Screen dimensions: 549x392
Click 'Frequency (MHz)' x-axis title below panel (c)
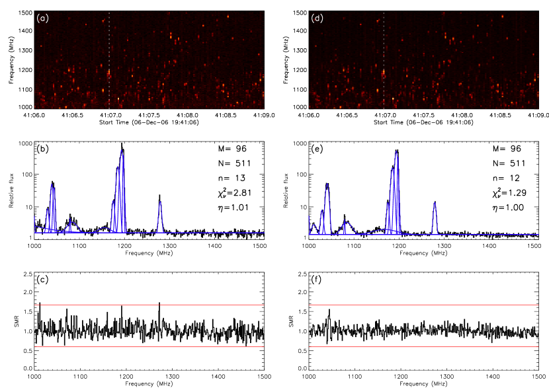(149, 383)
